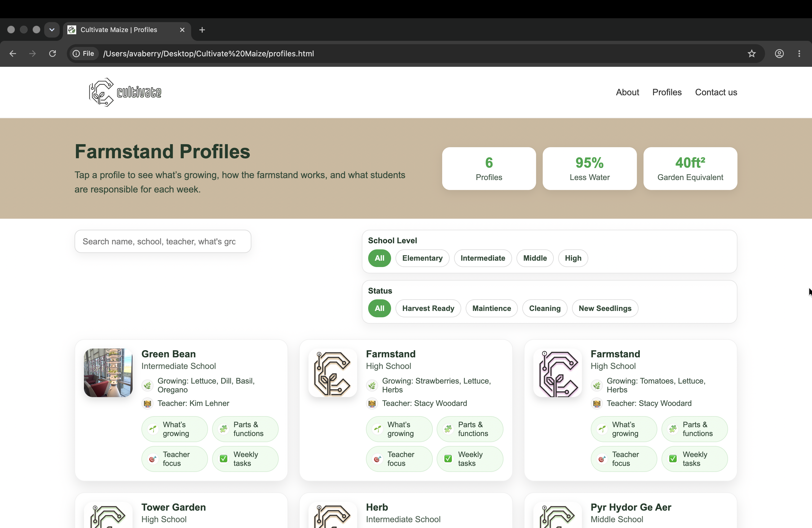Click the Cultivate logo in the header
The width and height of the screenshot is (812, 528).
coord(125,92)
